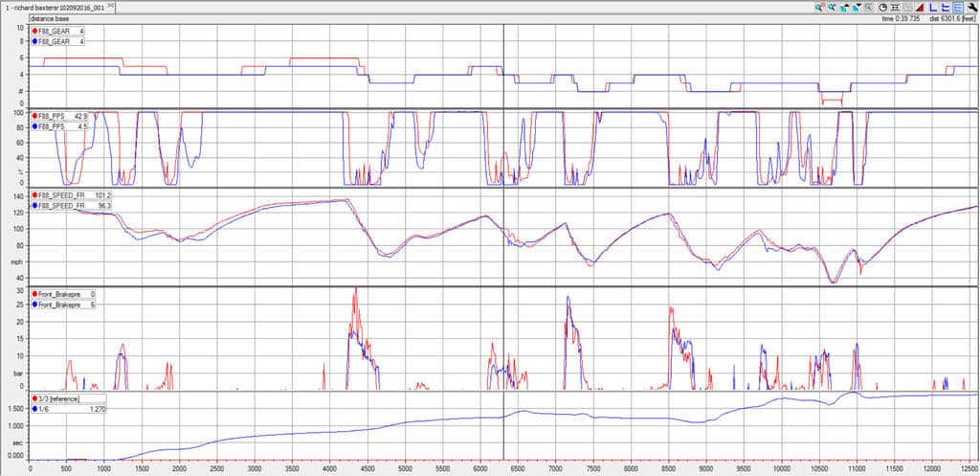This screenshot has width=980, height=476.
Task: Select the 1/6 lap legend entry
Action: click(68, 408)
